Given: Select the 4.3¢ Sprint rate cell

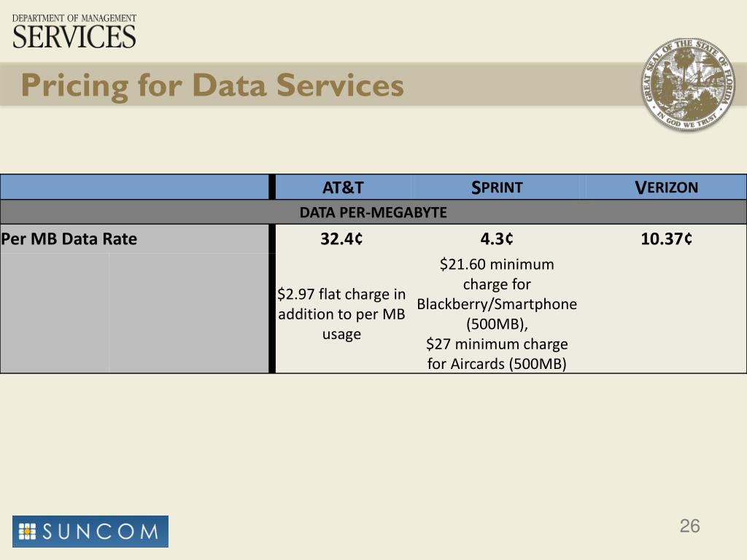Looking at the screenshot, I should (x=497, y=238).
